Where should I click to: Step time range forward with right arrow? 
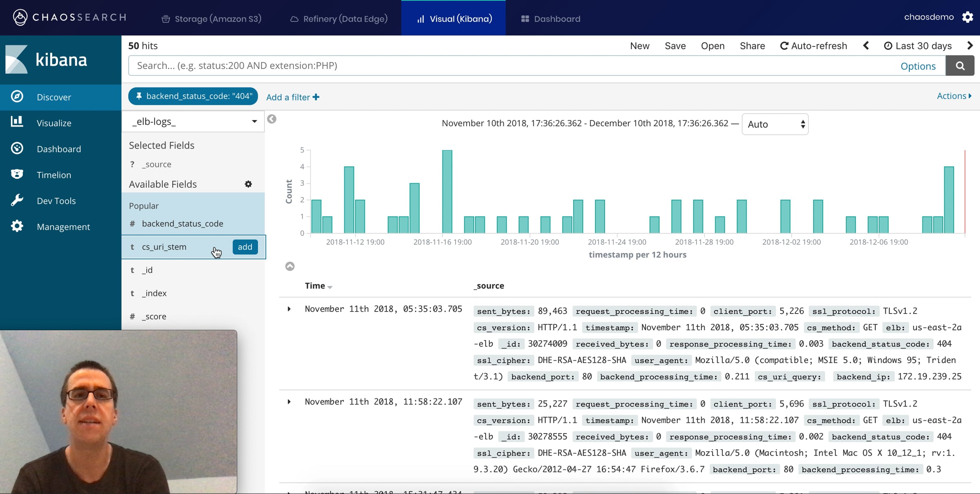971,46
